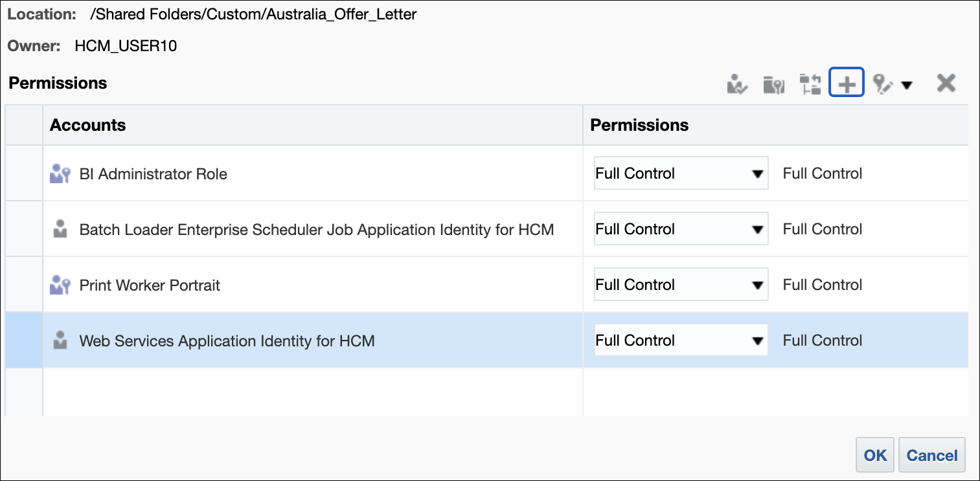Image resolution: width=980 pixels, height=481 pixels.
Task: Select the Web Services Application Identity row
Action: pos(227,341)
